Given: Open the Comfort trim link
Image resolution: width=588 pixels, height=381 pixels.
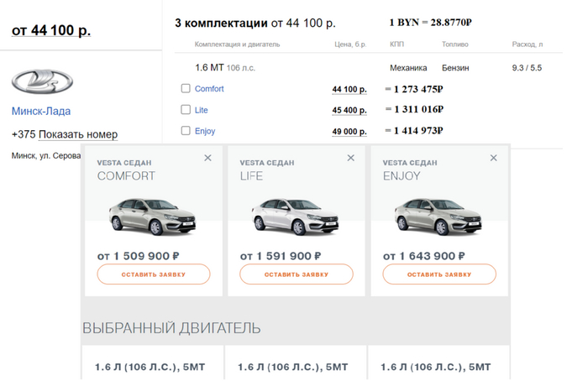Looking at the screenshot, I should click(x=209, y=89).
